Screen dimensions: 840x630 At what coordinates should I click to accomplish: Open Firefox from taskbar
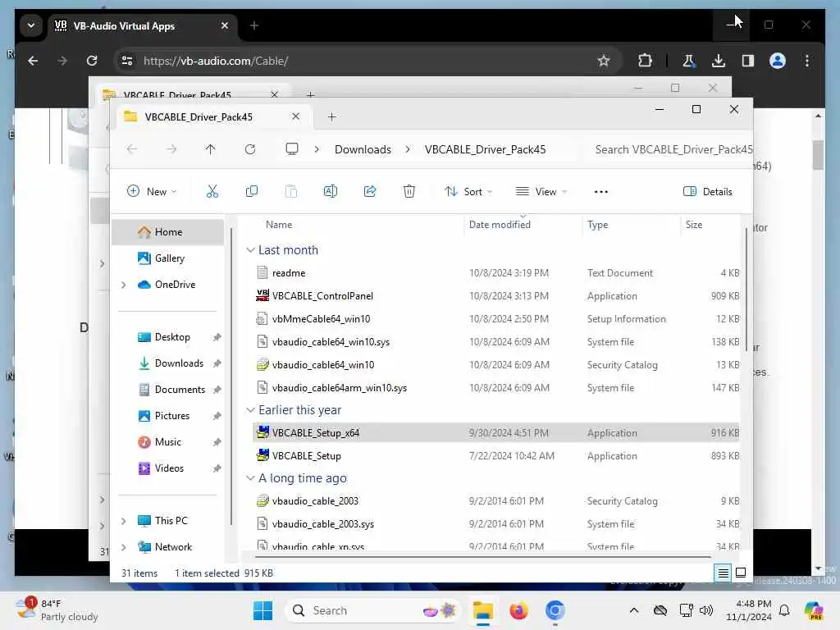pyautogui.click(x=518, y=610)
